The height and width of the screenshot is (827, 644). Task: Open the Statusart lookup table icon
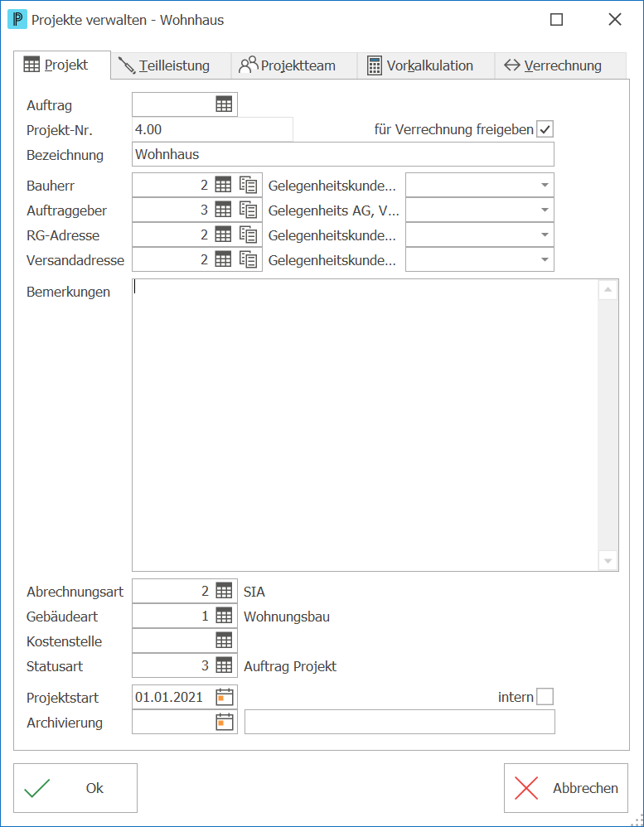coord(224,665)
